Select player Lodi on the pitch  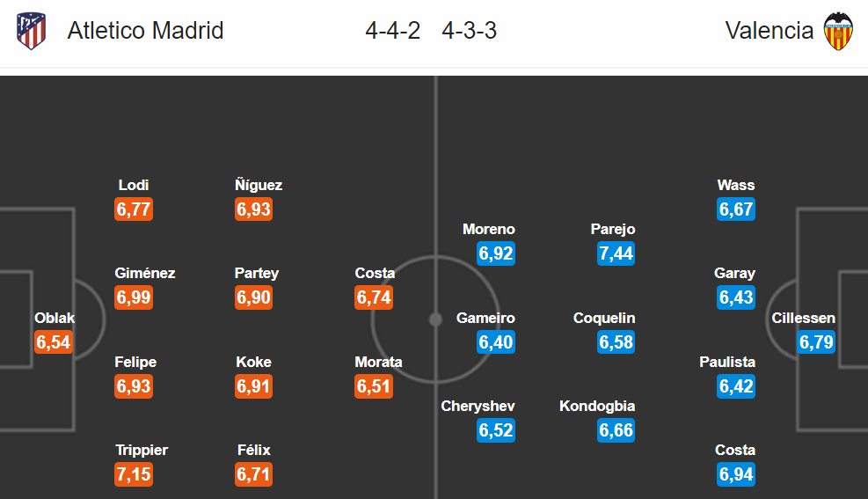[x=134, y=185]
